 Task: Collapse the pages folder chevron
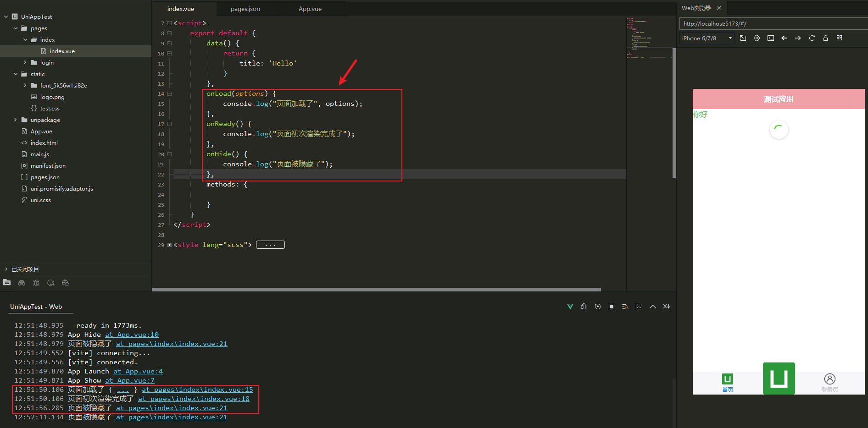(x=16, y=28)
